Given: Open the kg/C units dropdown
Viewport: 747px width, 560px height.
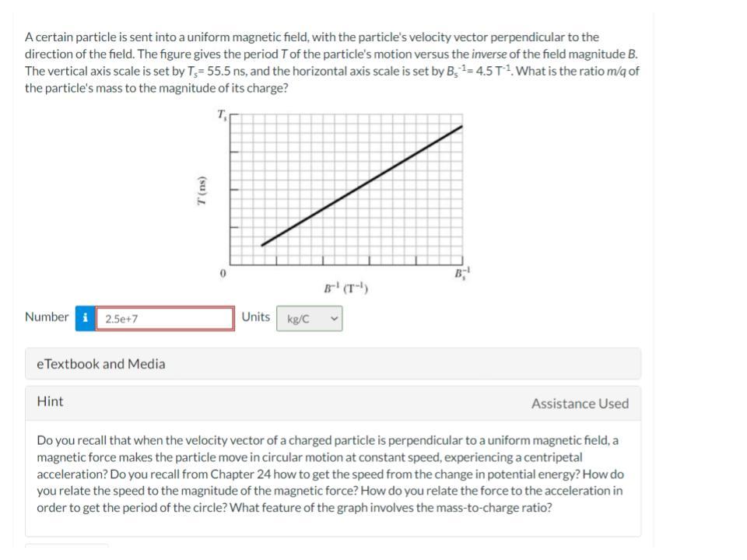Looking at the screenshot, I should point(308,317).
